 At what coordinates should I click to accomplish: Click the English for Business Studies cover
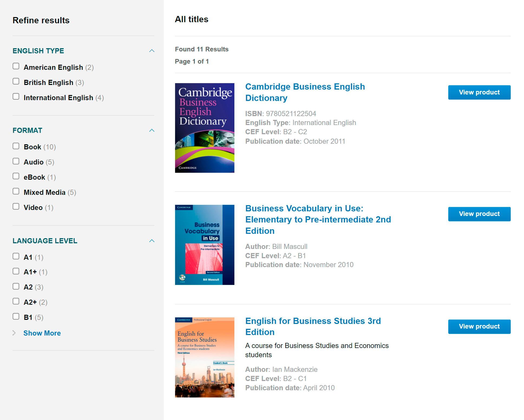(205, 357)
